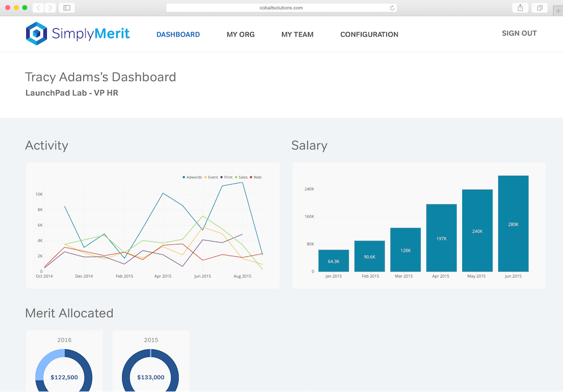Click the browser forward arrow
The image size is (563, 392).
[x=50, y=8]
